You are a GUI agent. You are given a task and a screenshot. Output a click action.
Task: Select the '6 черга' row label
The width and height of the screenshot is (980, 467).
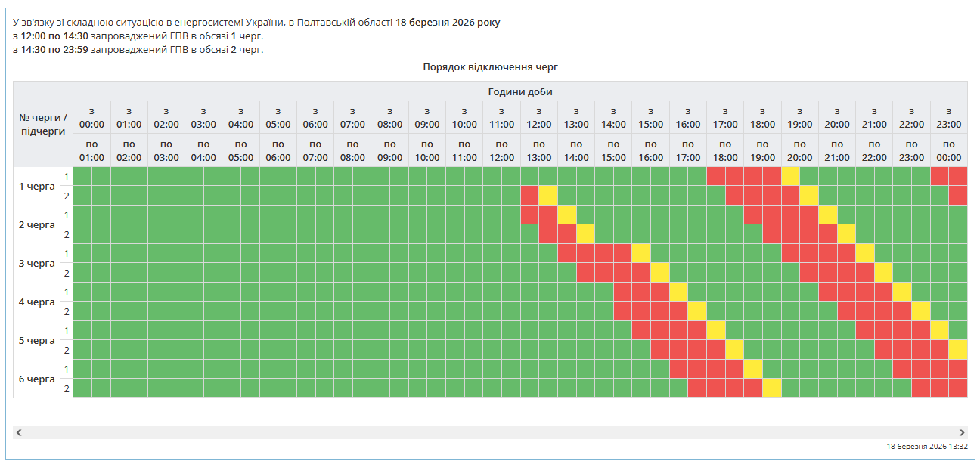click(37, 379)
